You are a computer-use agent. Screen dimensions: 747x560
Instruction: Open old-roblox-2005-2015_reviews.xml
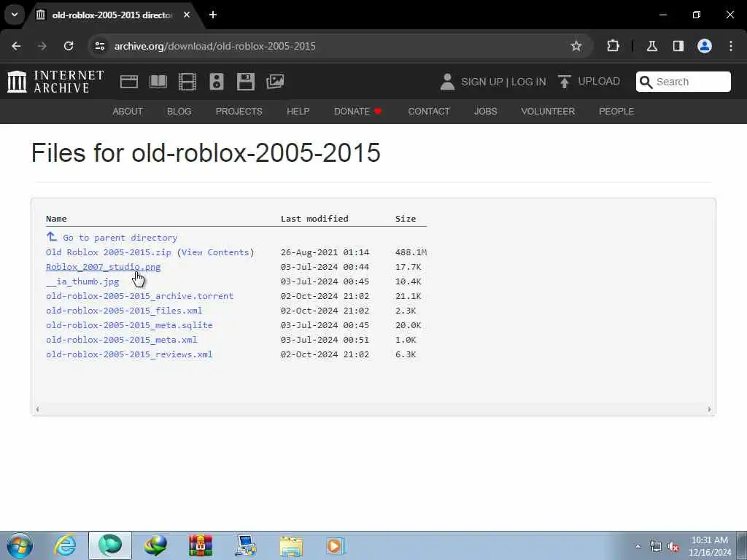[129, 354]
